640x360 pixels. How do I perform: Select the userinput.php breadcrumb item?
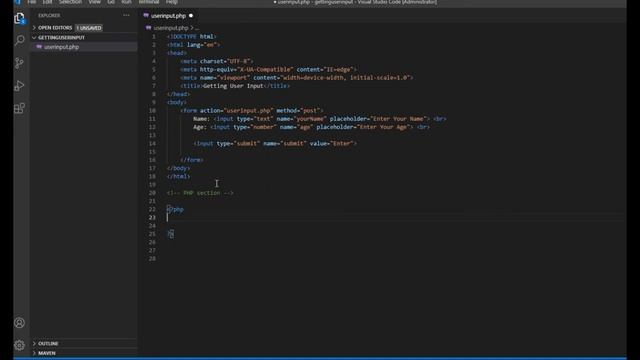[171, 28]
